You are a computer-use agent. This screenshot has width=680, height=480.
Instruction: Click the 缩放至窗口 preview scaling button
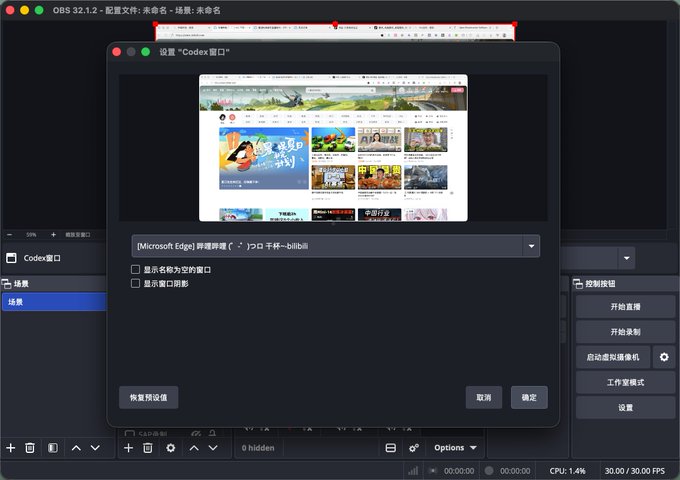[x=78, y=235]
